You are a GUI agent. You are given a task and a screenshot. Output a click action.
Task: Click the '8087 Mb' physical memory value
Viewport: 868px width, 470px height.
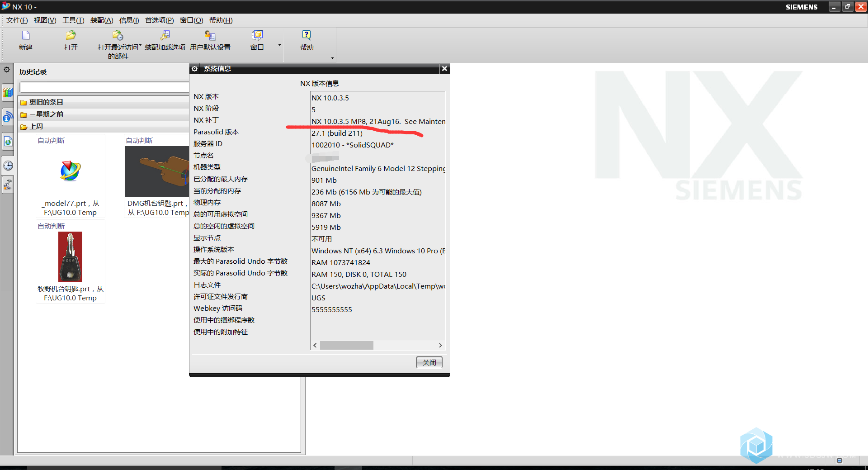326,204
